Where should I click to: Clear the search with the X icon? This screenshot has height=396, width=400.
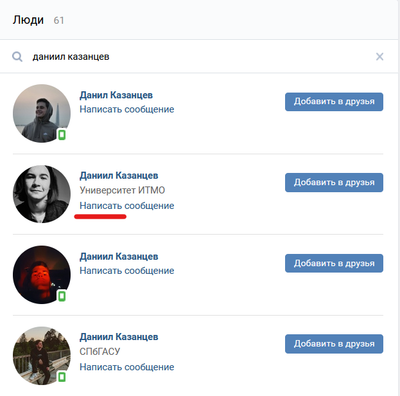379,57
